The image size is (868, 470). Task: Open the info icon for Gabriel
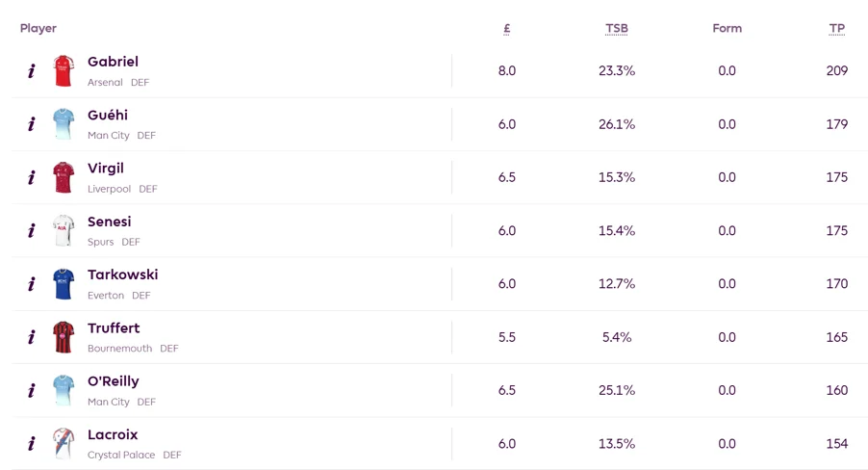32,71
